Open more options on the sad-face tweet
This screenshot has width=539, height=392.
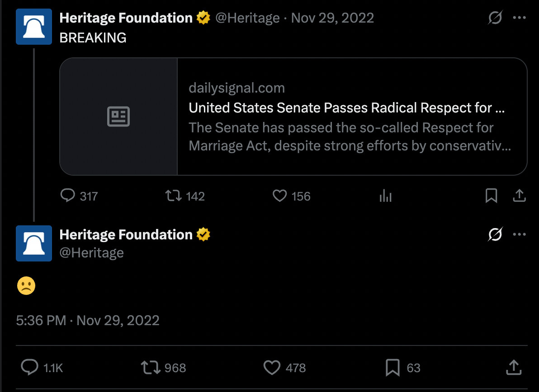pos(519,234)
